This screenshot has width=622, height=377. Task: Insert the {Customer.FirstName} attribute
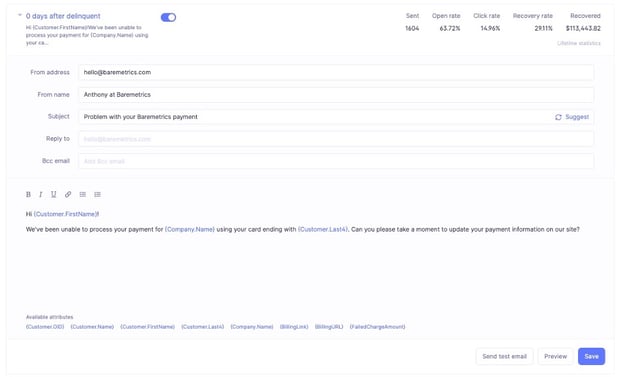[148, 327]
